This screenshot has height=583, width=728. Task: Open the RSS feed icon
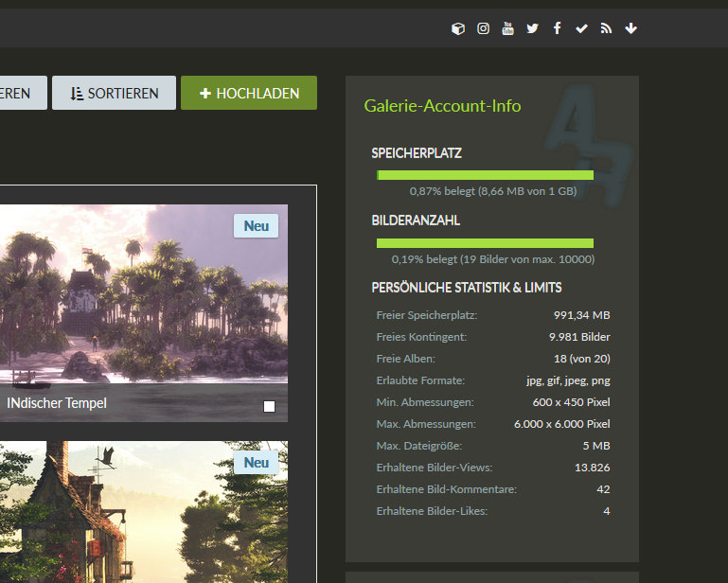click(606, 28)
